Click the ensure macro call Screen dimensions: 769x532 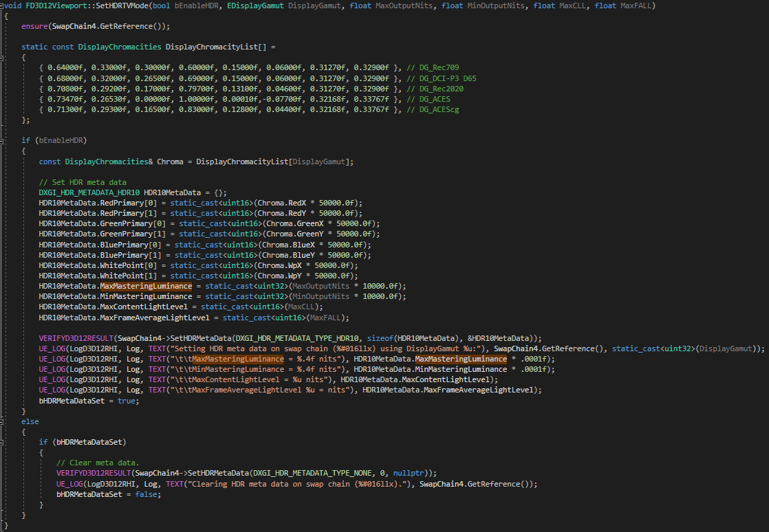pos(34,26)
